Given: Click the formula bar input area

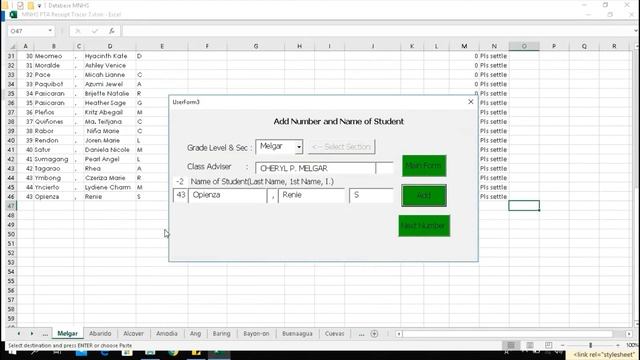Looking at the screenshot, I should click(376, 31).
